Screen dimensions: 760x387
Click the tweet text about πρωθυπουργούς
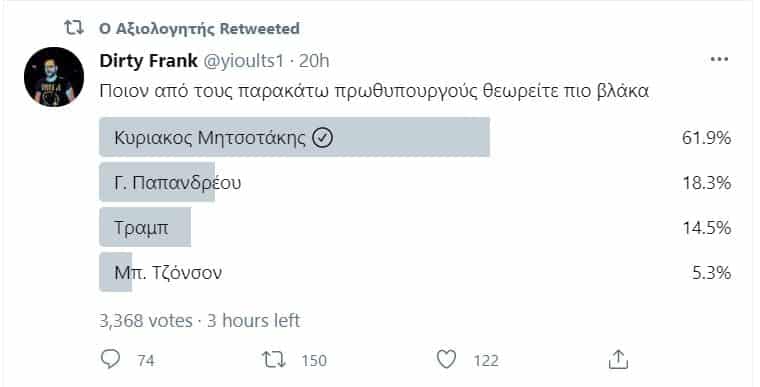coord(374,92)
